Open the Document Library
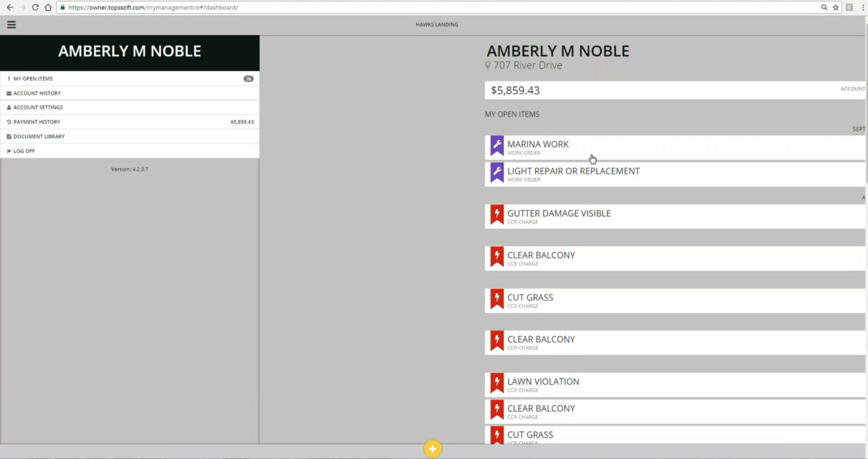 click(39, 137)
